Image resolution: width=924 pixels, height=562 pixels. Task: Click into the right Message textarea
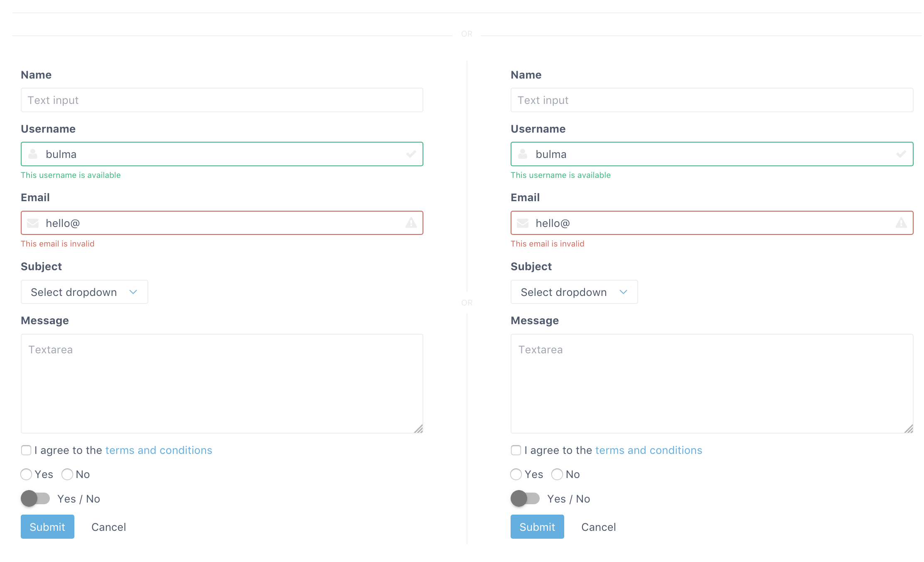tap(712, 383)
